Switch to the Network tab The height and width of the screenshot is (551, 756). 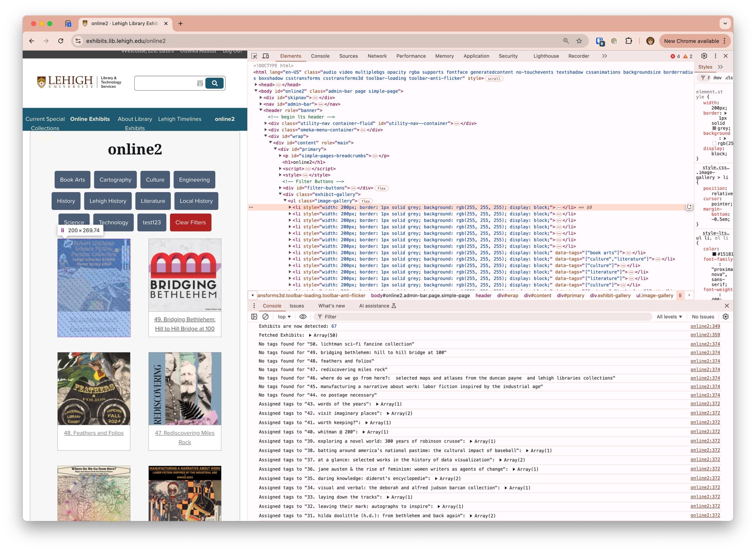point(377,56)
